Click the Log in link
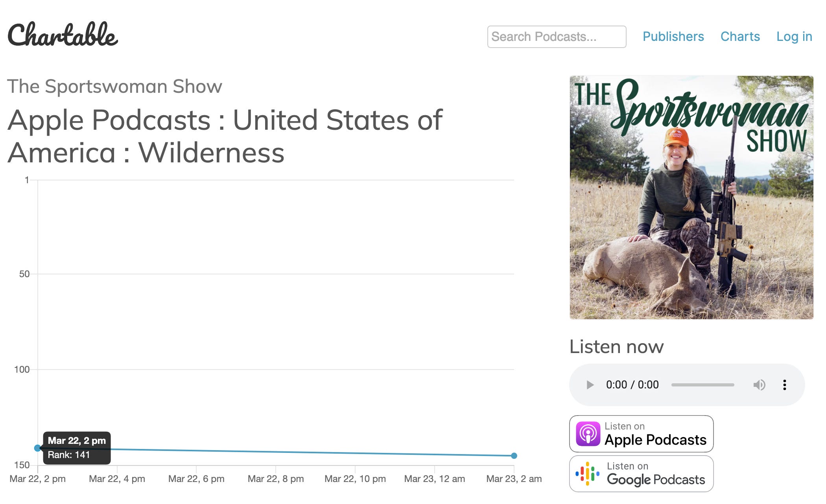 [x=794, y=37]
